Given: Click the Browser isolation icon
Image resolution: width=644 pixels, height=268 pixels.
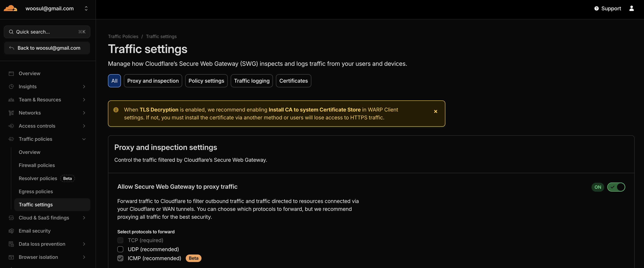Looking at the screenshot, I should point(11,257).
